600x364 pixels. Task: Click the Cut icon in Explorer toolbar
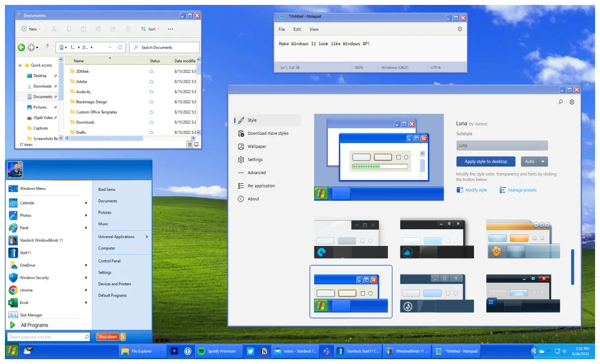[55, 29]
